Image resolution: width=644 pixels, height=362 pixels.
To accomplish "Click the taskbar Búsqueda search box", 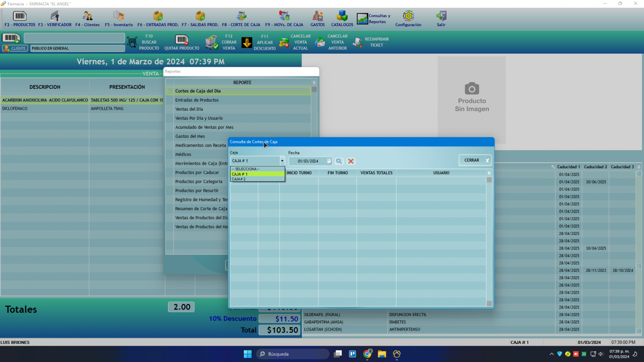I will 293,354.
